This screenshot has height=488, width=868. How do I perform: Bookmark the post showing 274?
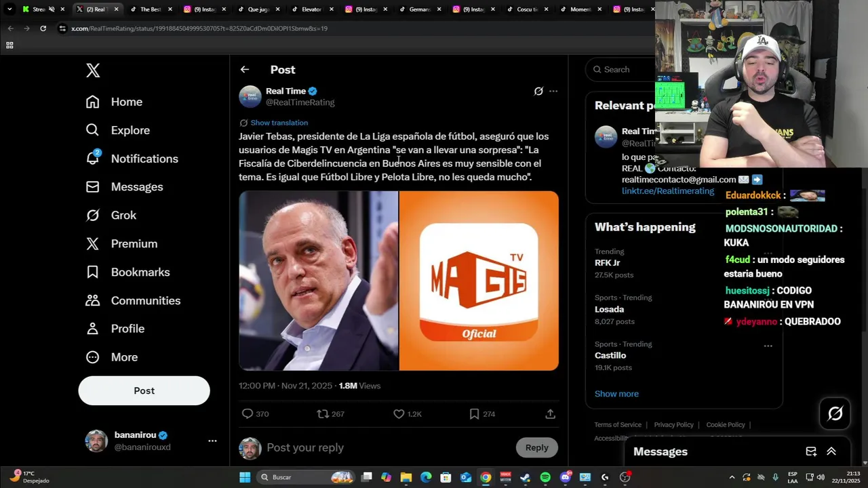click(474, 414)
